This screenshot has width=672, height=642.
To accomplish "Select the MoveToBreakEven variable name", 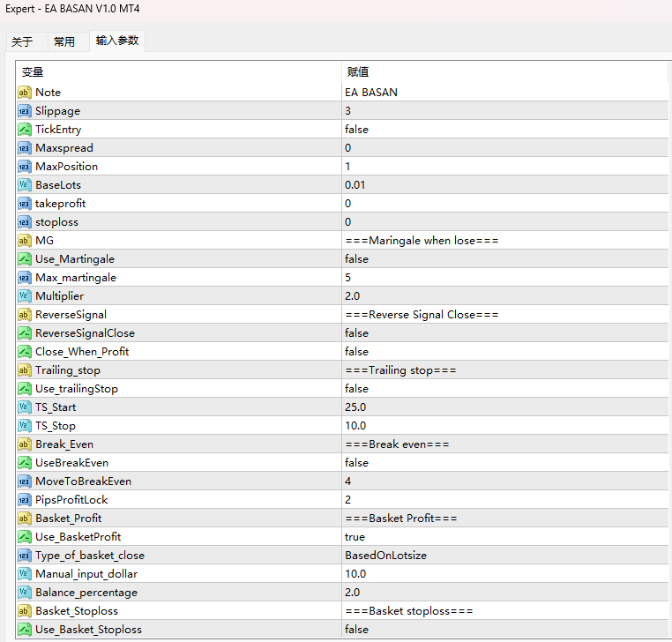I will pos(83,481).
